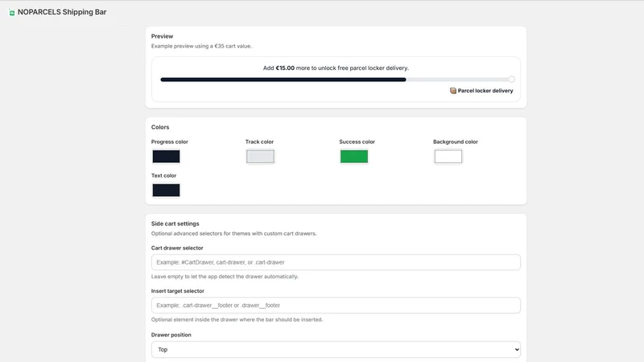Click the Colors section heading

160,127
